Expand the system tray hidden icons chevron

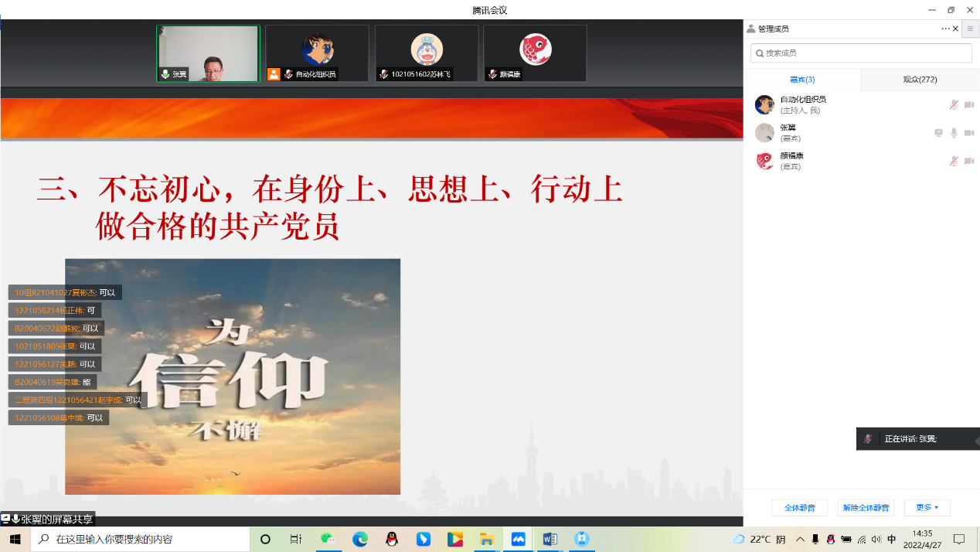coord(800,539)
